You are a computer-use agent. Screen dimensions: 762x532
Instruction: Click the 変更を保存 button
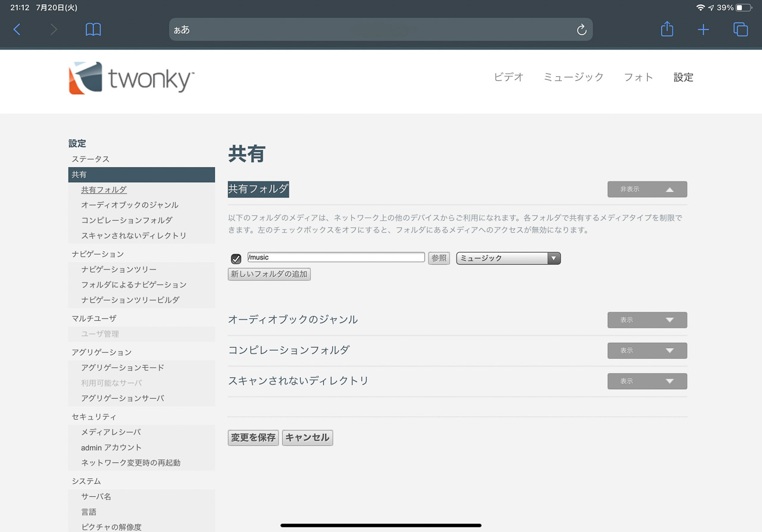click(x=254, y=437)
